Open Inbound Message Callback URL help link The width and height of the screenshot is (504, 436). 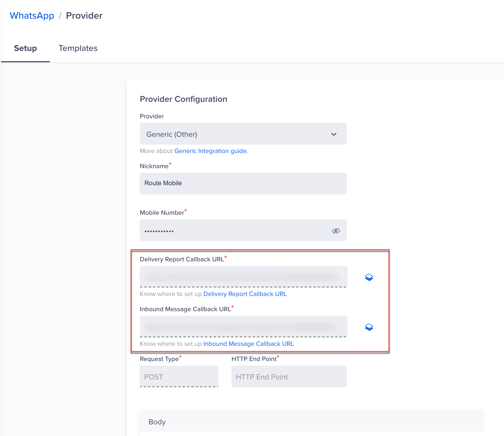(248, 344)
